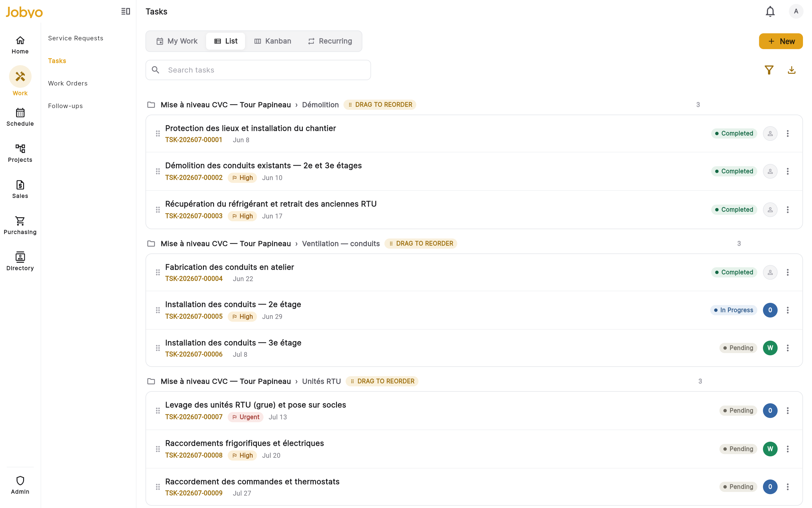Open the Directory section
The height and width of the screenshot is (508, 812).
(x=20, y=262)
